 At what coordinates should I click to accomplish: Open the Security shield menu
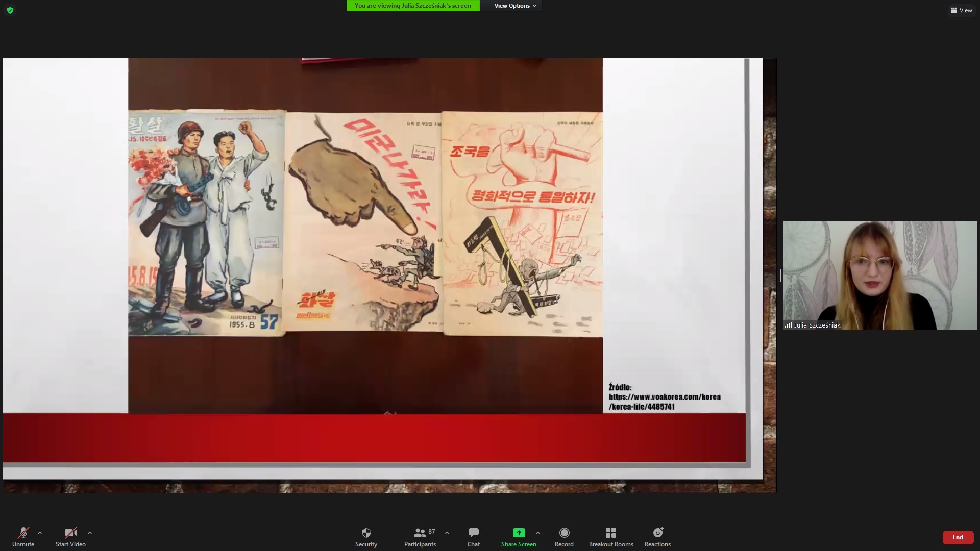click(366, 537)
